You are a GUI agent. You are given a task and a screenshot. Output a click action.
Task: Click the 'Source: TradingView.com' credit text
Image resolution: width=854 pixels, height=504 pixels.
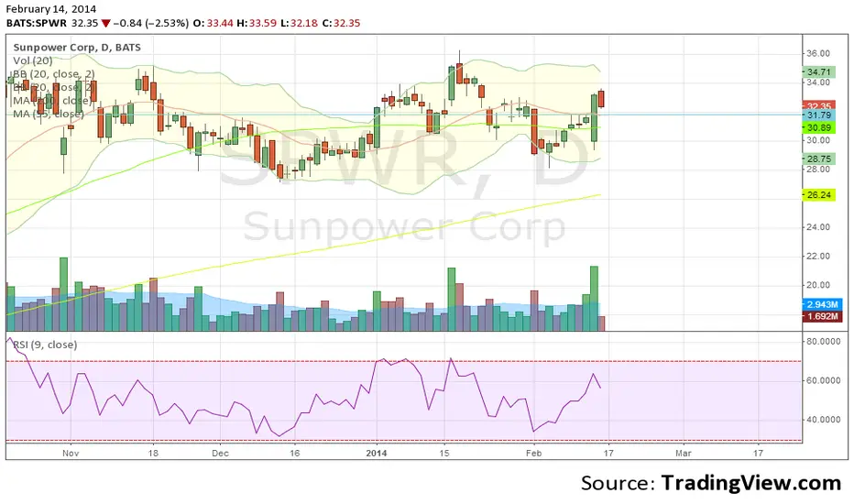tap(711, 483)
